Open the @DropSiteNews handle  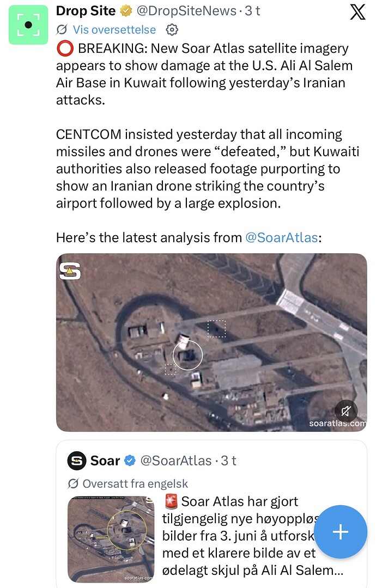pos(186,11)
